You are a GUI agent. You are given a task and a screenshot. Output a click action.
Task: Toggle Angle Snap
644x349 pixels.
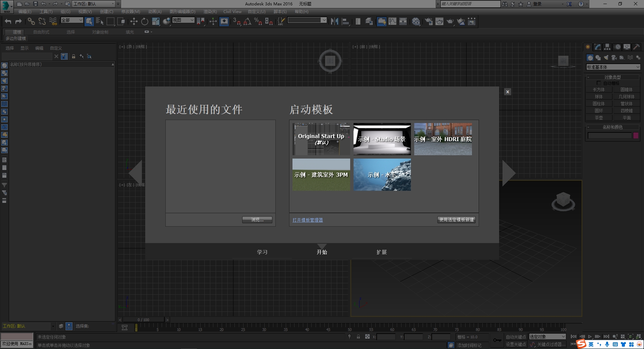(247, 21)
